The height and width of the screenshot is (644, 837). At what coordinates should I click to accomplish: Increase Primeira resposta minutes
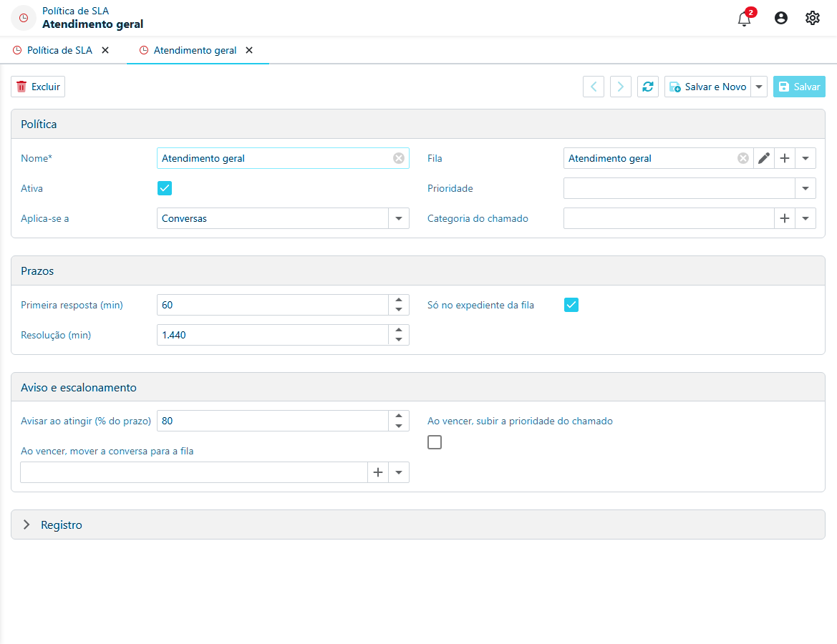(399, 300)
